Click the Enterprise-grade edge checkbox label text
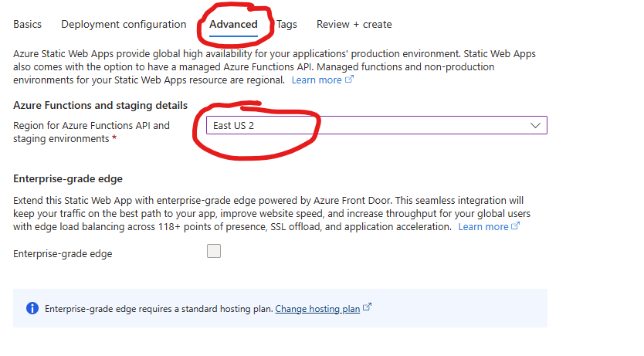 click(63, 254)
